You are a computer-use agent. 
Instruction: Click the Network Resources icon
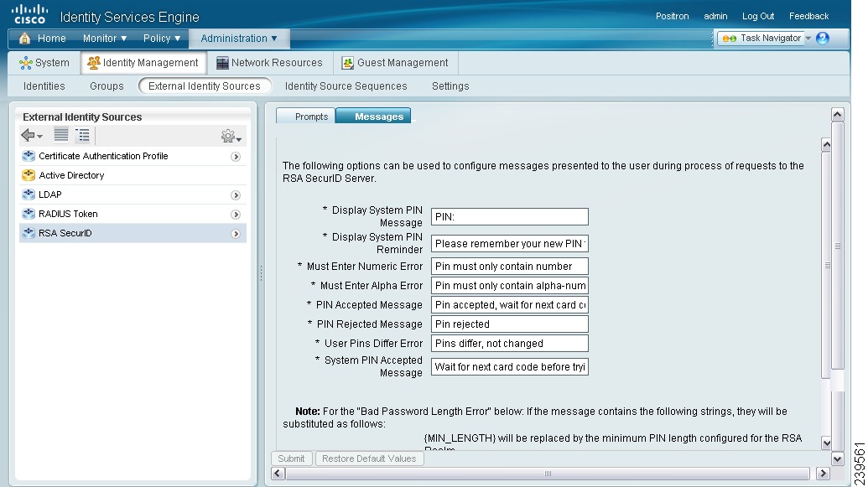(x=222, y=63)
